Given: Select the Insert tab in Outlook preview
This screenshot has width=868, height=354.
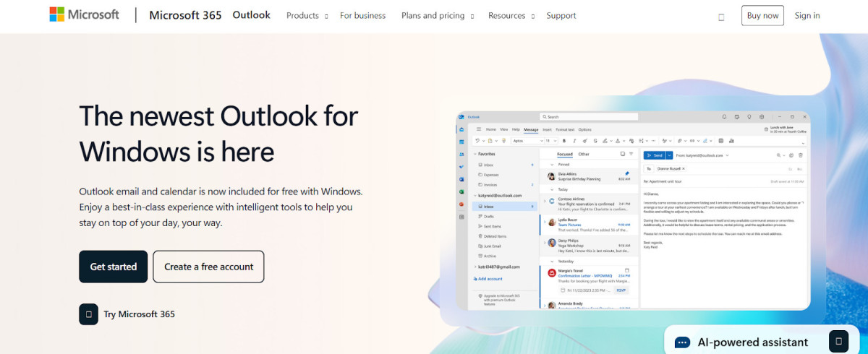Looking at the screenshot, I should pos(547,129).
